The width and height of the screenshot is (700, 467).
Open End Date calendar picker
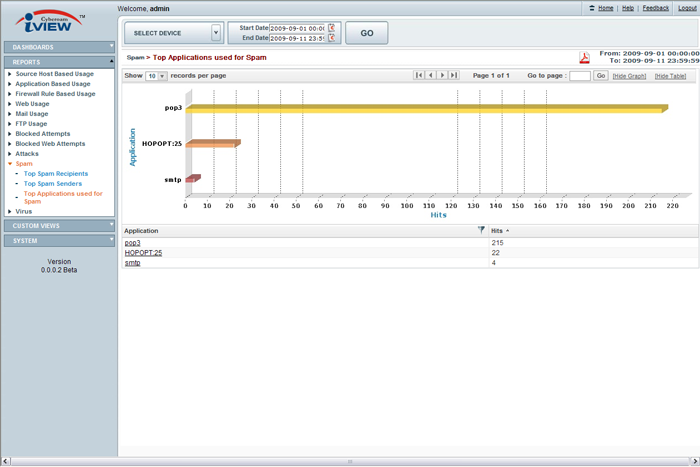[332, 38]
